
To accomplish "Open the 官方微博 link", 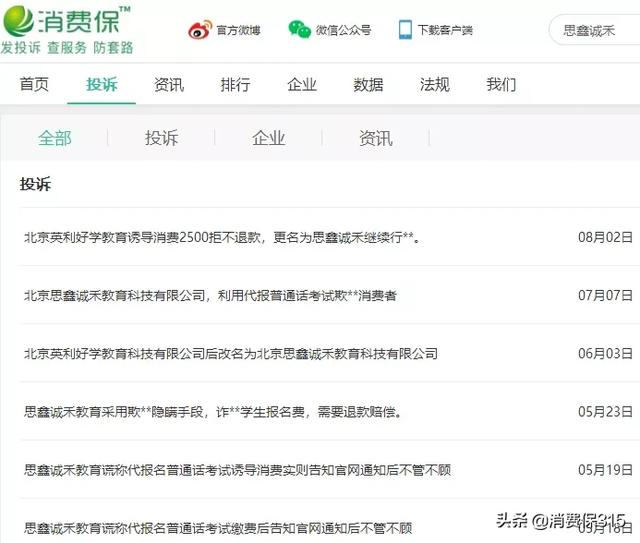I will (x=238, y=30).
